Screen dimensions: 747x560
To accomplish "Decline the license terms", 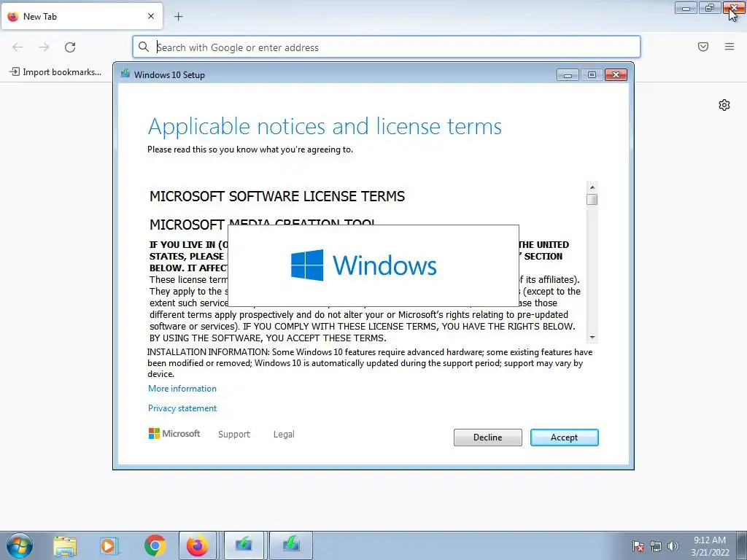I will 487,437.
